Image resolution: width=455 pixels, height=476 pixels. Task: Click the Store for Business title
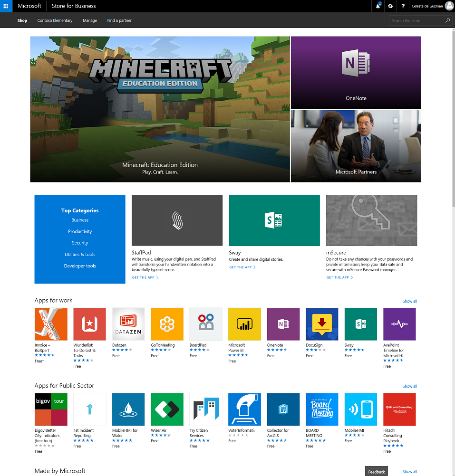click(x=74, y=6)
